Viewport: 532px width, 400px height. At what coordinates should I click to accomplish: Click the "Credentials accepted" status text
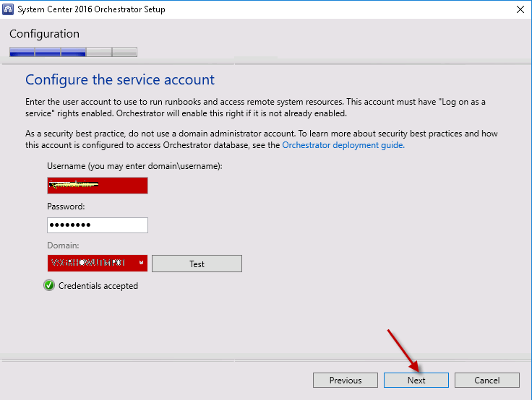98,286
